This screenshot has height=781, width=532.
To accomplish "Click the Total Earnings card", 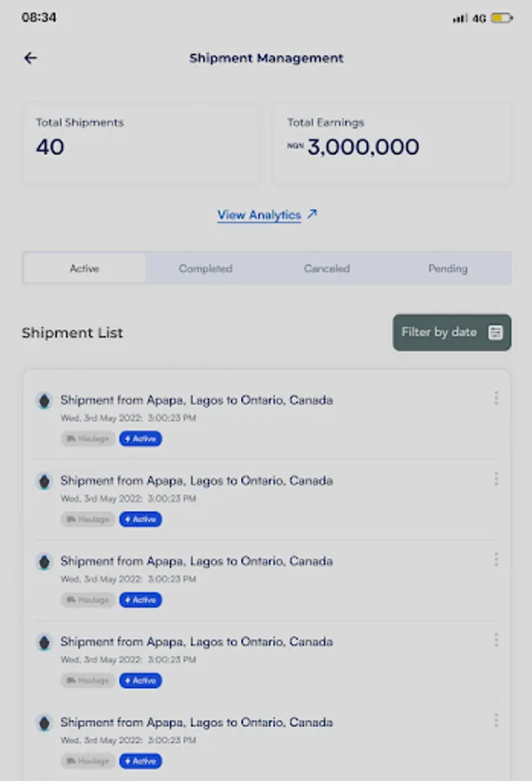I will 392,143.
